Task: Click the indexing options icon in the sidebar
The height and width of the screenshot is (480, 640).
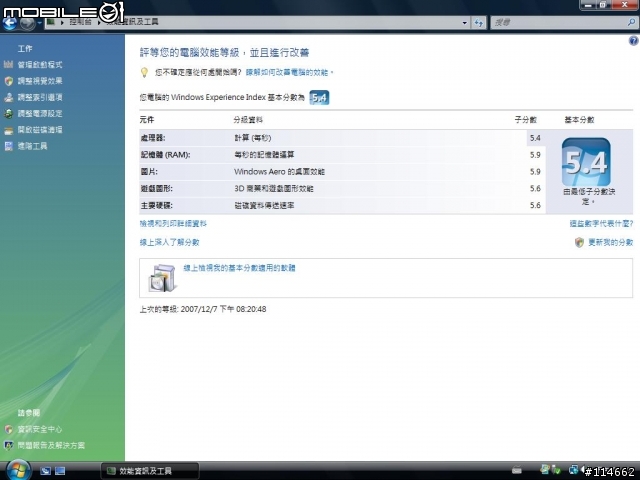Action: (x=9, y=97)
